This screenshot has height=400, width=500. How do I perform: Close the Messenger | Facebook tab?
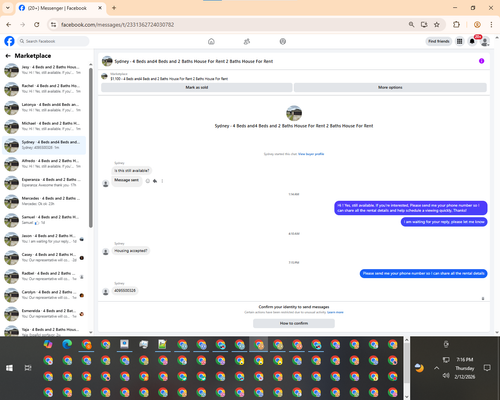(100, 8)
